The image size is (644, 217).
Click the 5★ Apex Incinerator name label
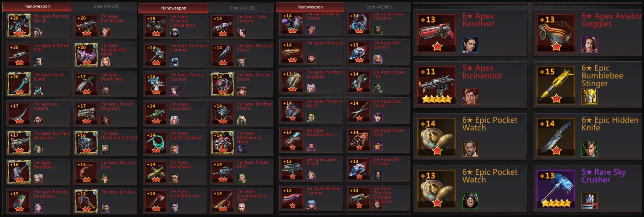coord(482,72)
